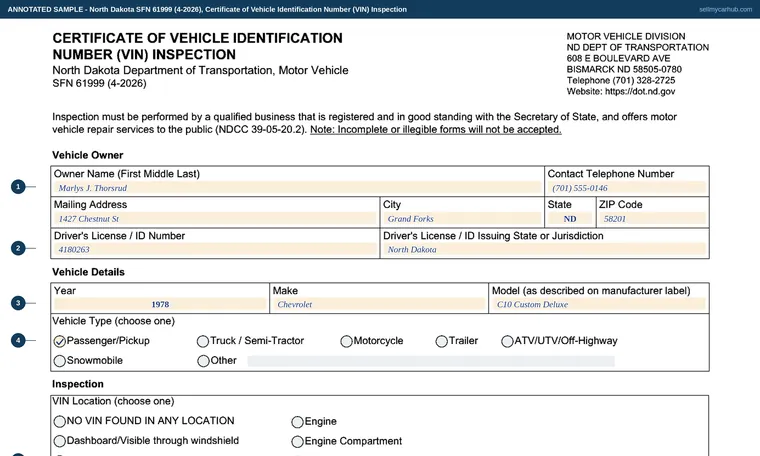The width and height of the screenshot is (760, 456).
Task: Choose Dashboard/Visible through windshield location
Action: click(x=60, y=441)
